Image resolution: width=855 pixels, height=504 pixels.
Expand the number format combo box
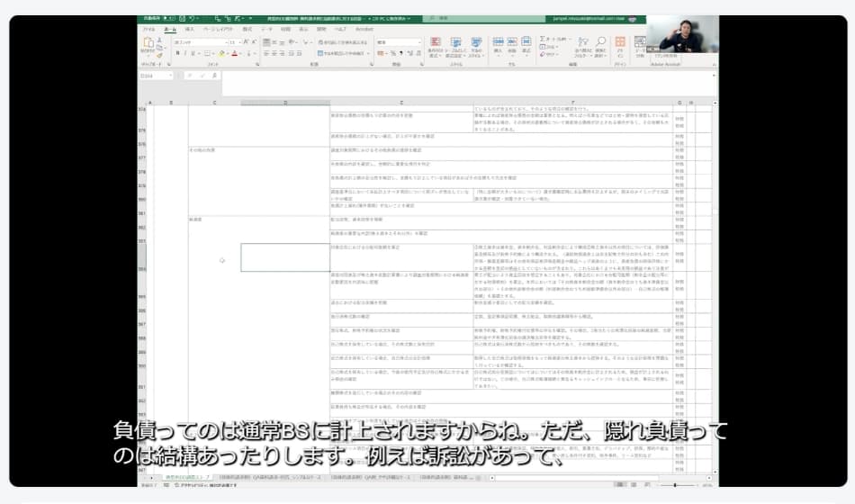click(418, 42)
